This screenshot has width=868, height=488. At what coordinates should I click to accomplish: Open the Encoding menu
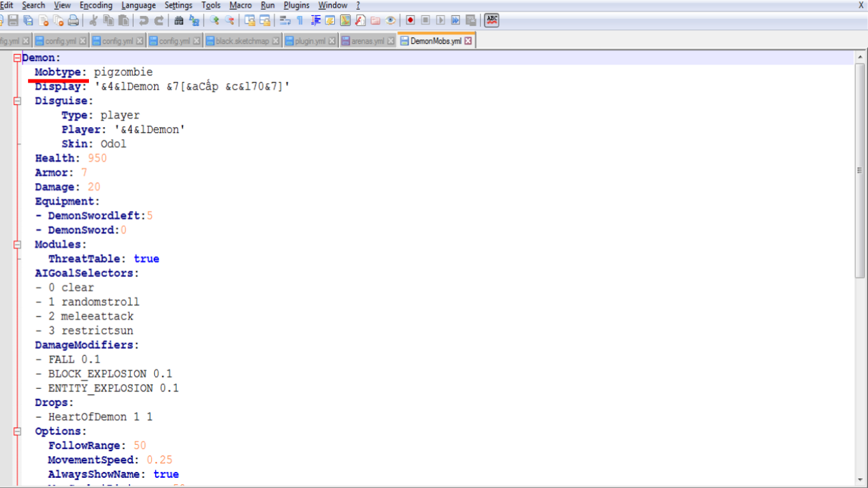(96, 5)
